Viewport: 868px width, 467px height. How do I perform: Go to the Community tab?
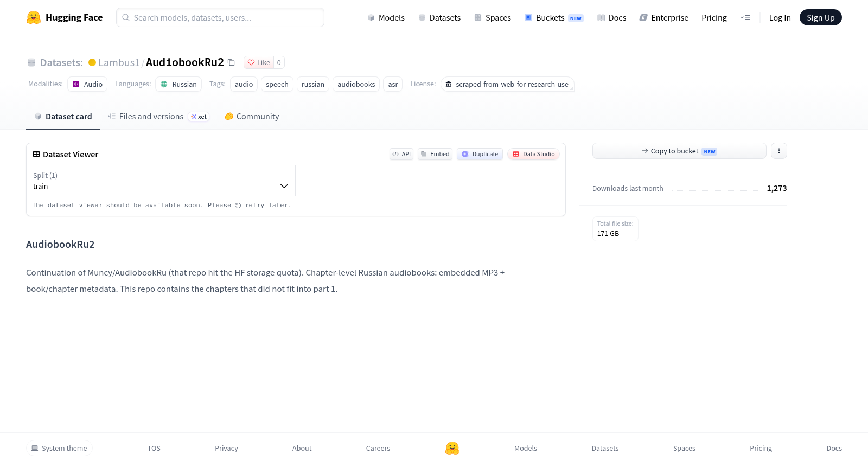pyautogui.click(x=252, y=117)
